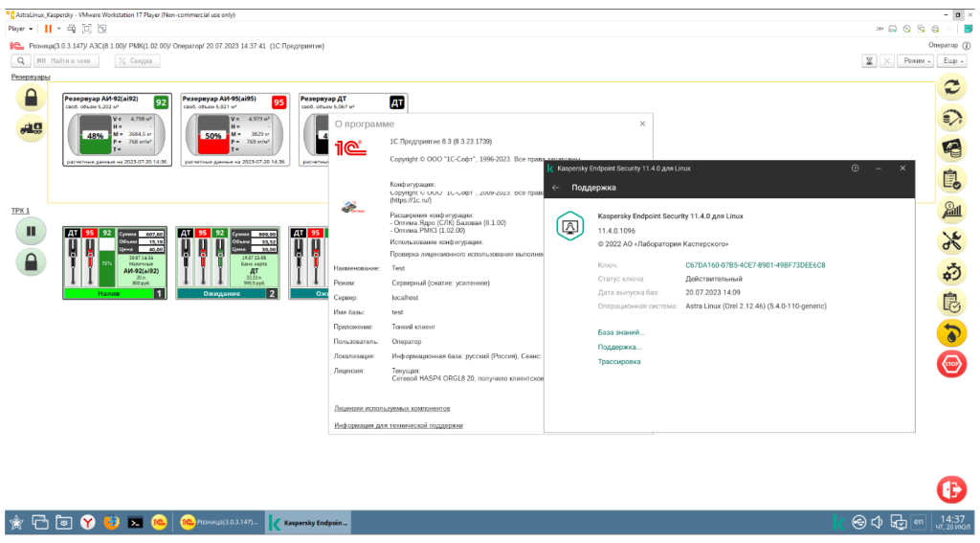This screenshot has height=543, width=980.
Task: Toggle the pause button under ТРК 1
Action: (x=31, y=231)
